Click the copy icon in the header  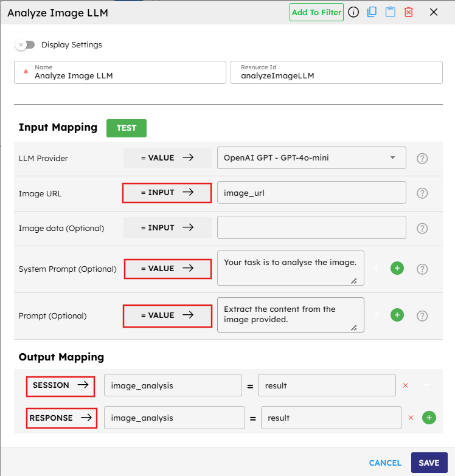tap(372, 12)
